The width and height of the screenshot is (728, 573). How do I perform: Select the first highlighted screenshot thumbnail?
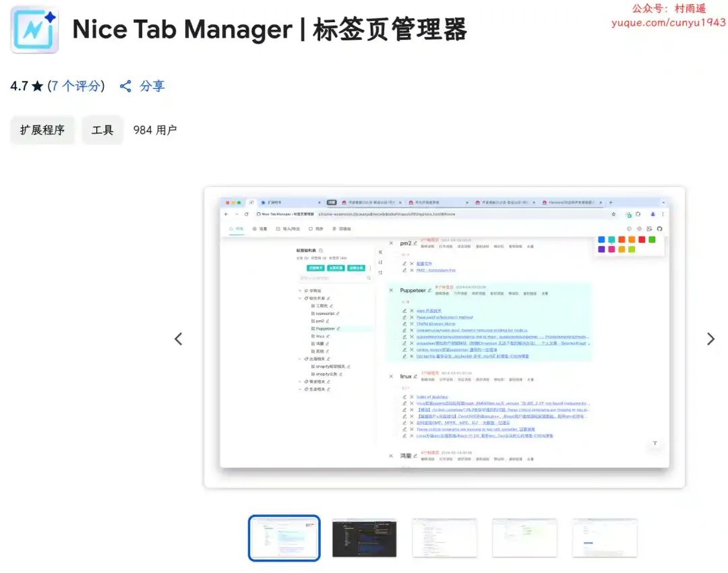coord(284,538)
